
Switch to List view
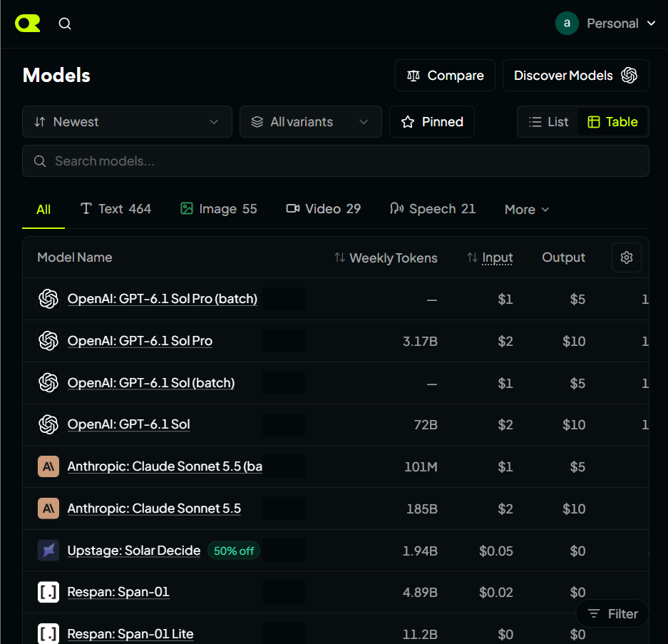pos(549,122)
